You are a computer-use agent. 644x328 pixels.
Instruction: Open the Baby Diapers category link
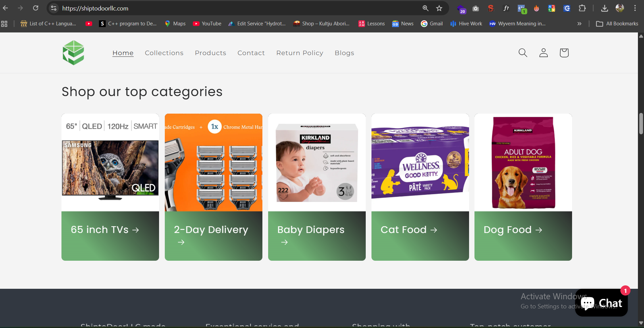[x=311, y=236]
